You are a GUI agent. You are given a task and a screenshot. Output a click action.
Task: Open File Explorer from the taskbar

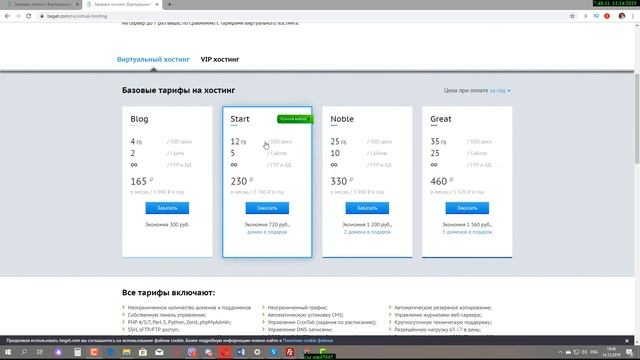tap(127, 352)
